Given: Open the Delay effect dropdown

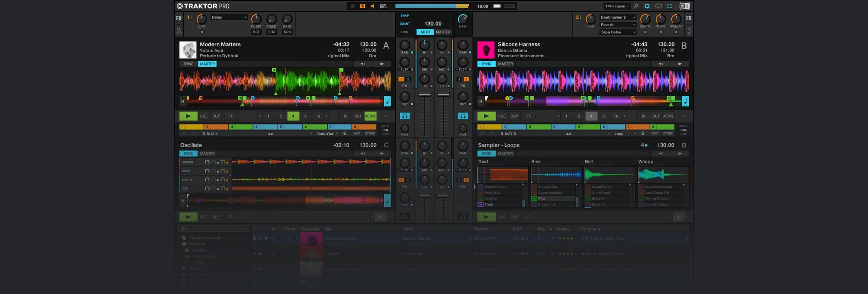Looking at the screenshot, I should pyautogui.click(x=229, y=17).
